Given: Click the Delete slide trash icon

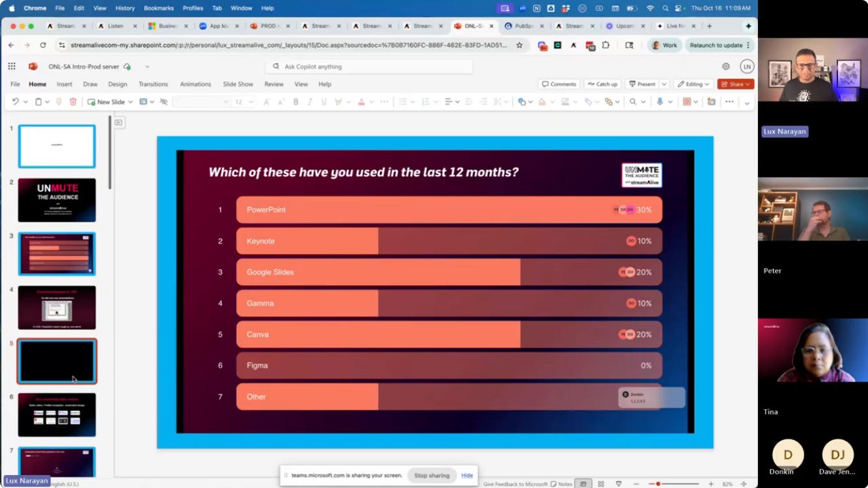Looking at the screenshot, I should 73,102.
